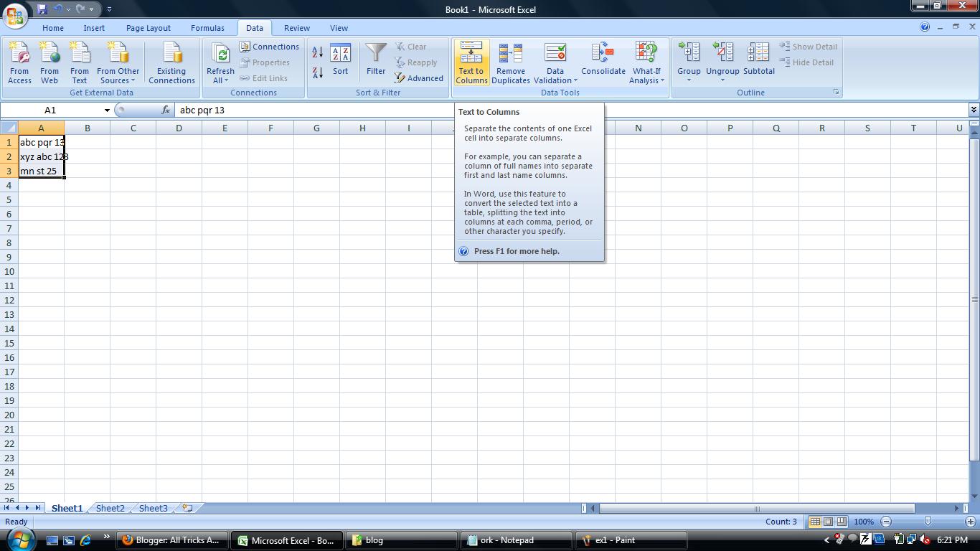Import data From Access

19,62
